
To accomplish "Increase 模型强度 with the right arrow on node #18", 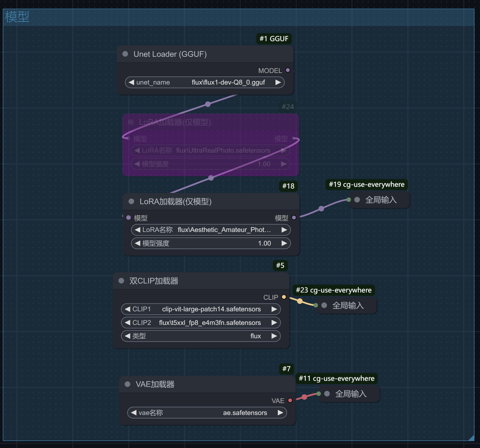I will [284, 243].
